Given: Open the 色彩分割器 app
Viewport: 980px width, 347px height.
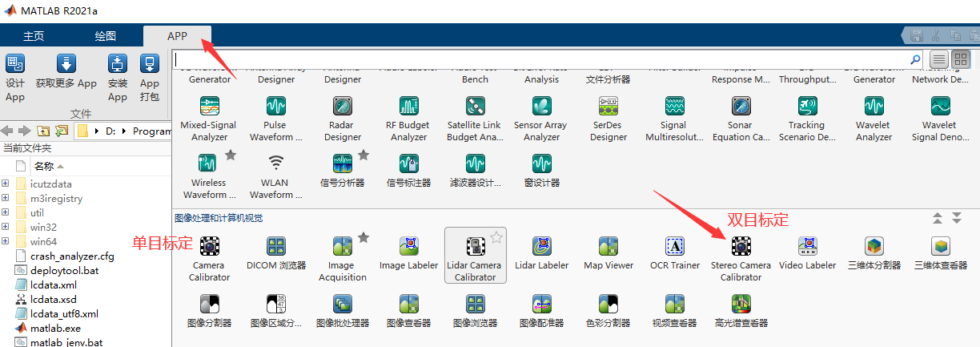Looking at the screenshot, I should click(608, 311).
